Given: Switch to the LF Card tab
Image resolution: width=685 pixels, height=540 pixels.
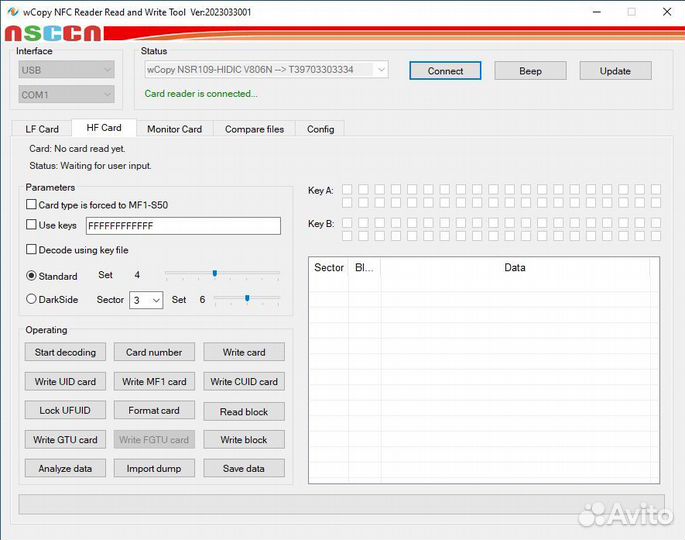Looking at the screenshot, I should [42, 129].
